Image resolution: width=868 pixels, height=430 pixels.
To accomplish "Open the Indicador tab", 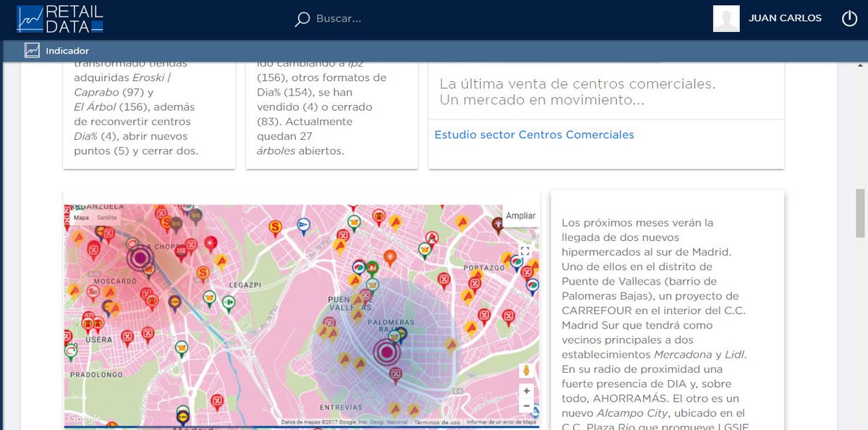I will pos(57,51).
